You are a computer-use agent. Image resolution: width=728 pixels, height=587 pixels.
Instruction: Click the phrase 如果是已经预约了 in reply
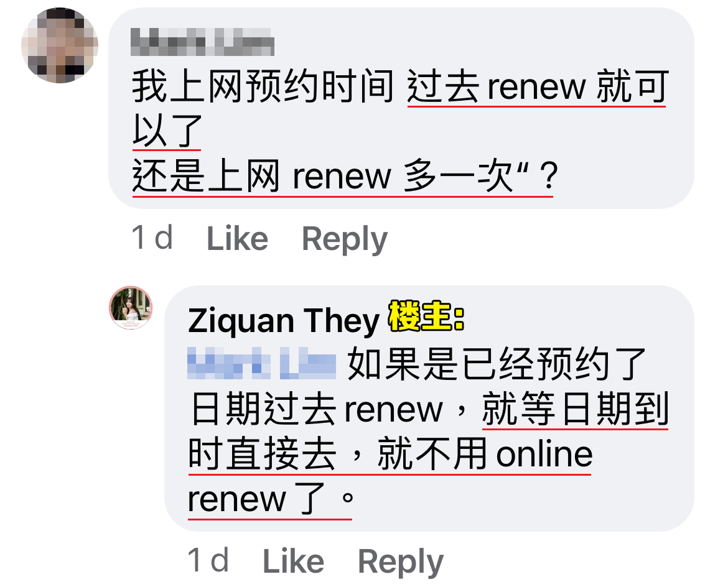point(497,363)
